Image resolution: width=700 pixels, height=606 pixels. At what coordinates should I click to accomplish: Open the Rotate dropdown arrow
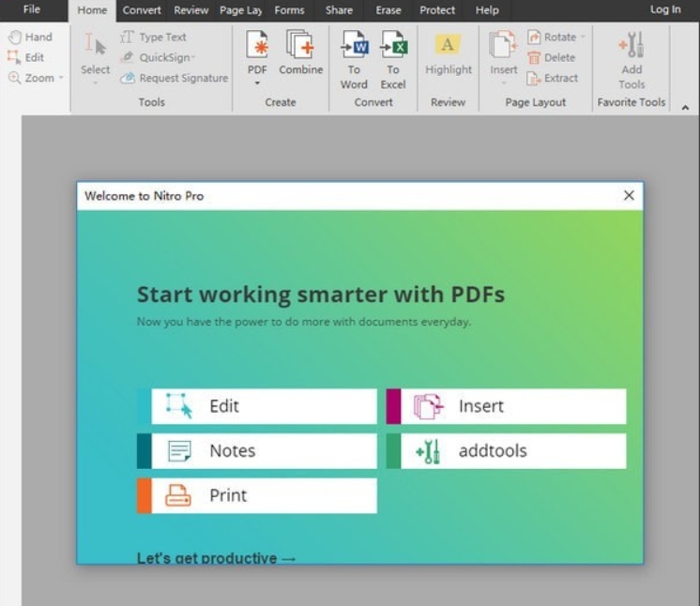[583, 38]
